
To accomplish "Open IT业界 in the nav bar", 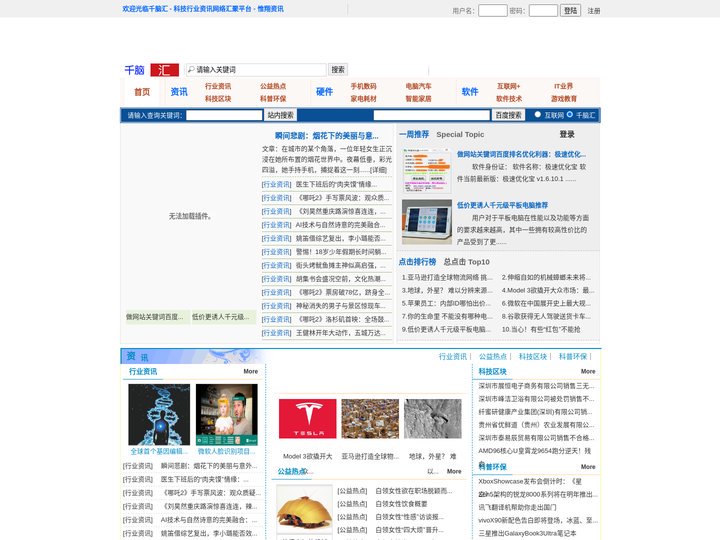I will (x=563, y=86).
